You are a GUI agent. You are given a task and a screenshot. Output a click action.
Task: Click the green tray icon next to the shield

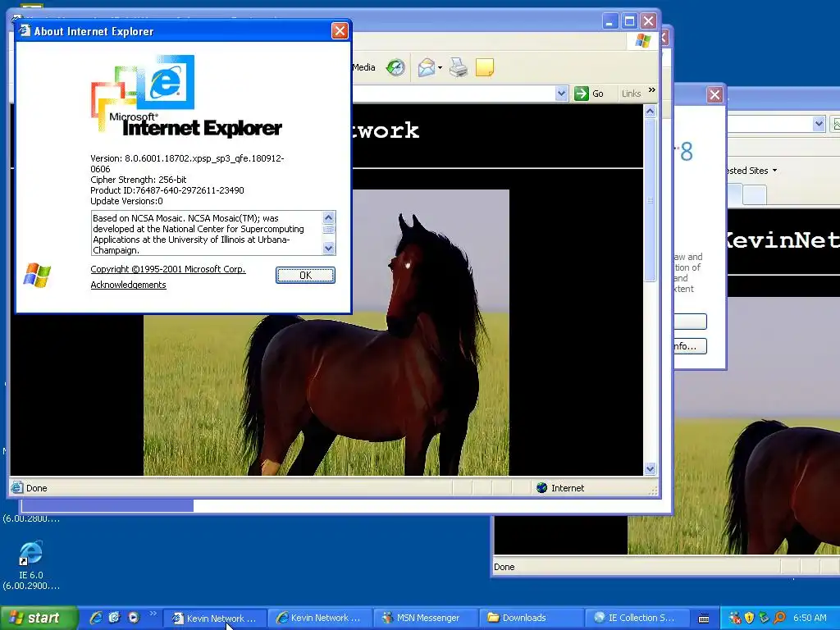[x=764, y=618]
